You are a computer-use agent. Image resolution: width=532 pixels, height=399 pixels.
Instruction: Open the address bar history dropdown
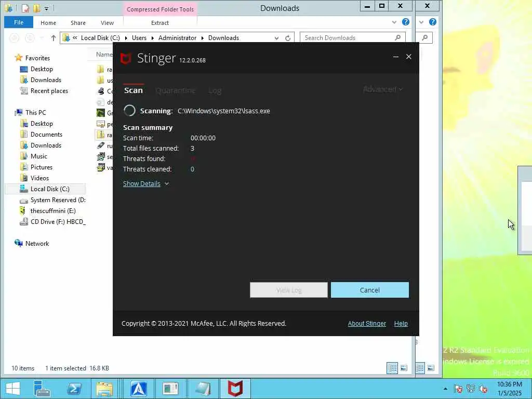pyautogui.click(x=276, y=38)
